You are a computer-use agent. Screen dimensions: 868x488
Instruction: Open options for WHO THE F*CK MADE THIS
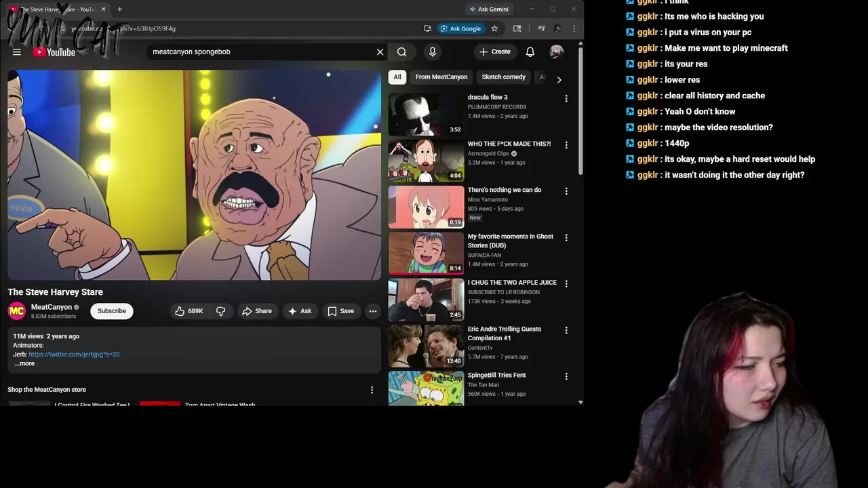pos(566,145)
